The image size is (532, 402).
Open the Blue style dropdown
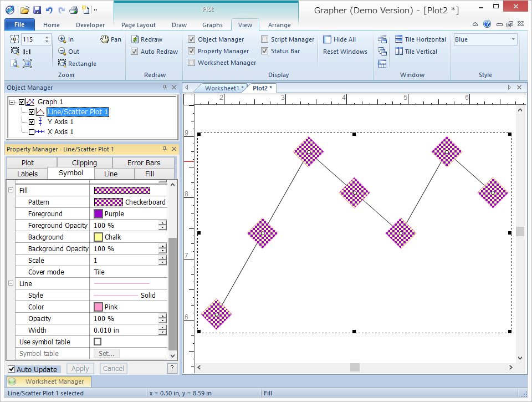click(x=513, y=39)
